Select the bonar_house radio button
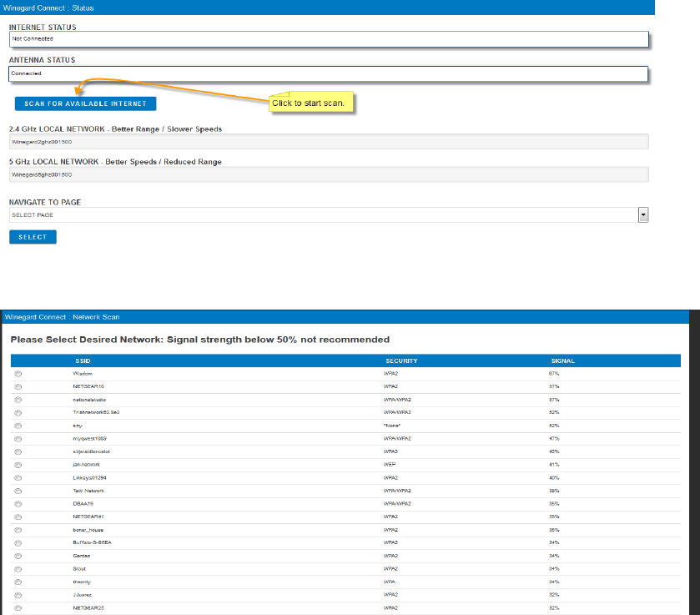Screen dimensions: 700x615 [x=18, y=530]
